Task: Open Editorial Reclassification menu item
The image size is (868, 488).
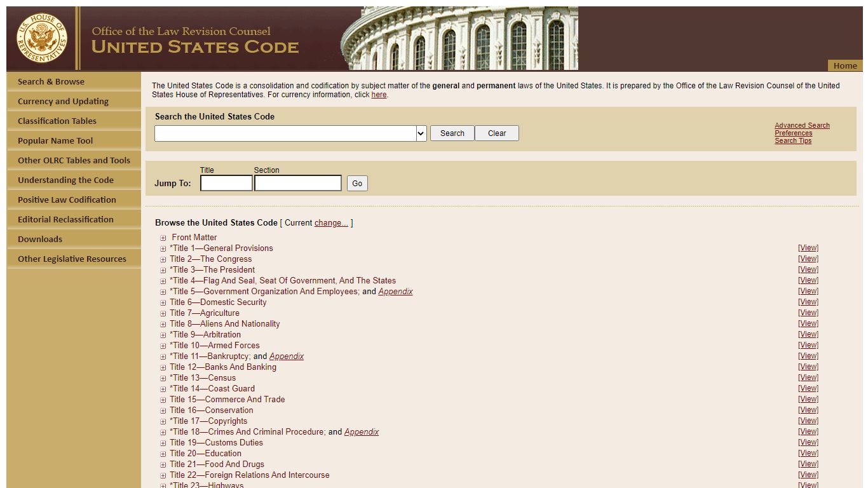Action: coord(74,219)
